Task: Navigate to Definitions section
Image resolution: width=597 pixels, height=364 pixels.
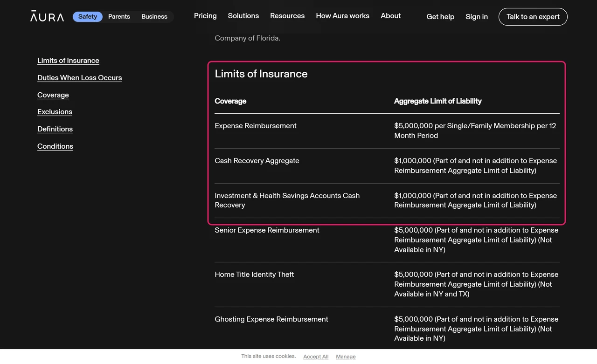Action: point(55,129)
